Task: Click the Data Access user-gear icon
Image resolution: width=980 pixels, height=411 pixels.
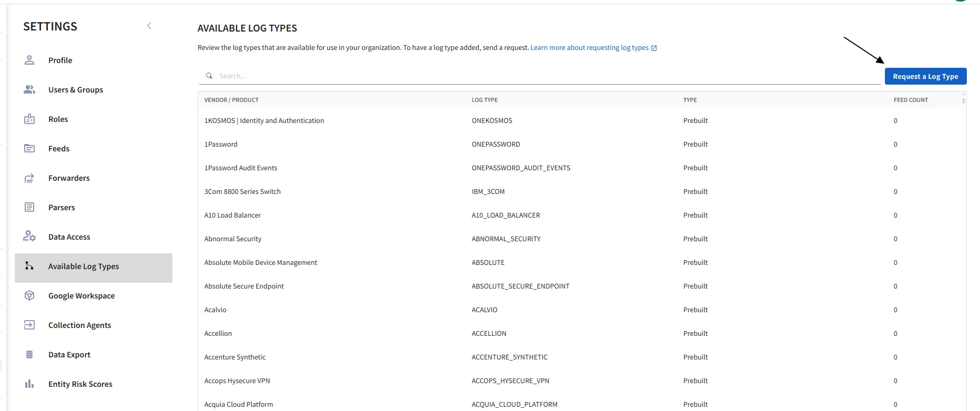Action: click(x=29, y=236)
